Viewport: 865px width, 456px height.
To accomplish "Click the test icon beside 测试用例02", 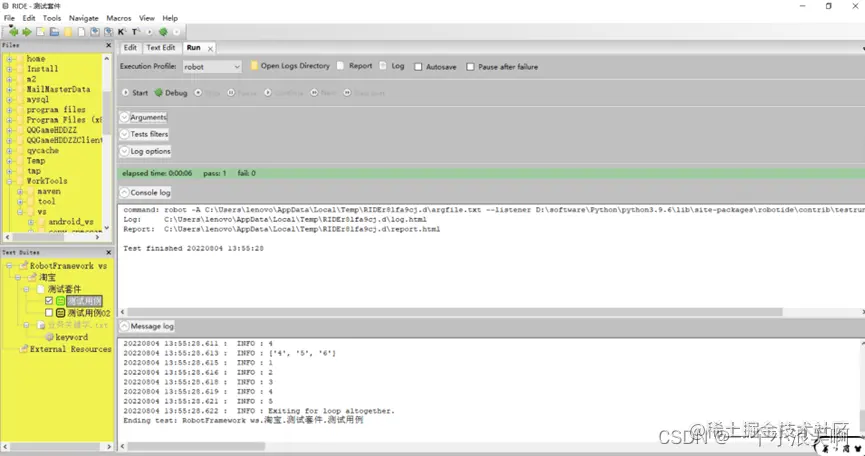I will tap(61, 313).
